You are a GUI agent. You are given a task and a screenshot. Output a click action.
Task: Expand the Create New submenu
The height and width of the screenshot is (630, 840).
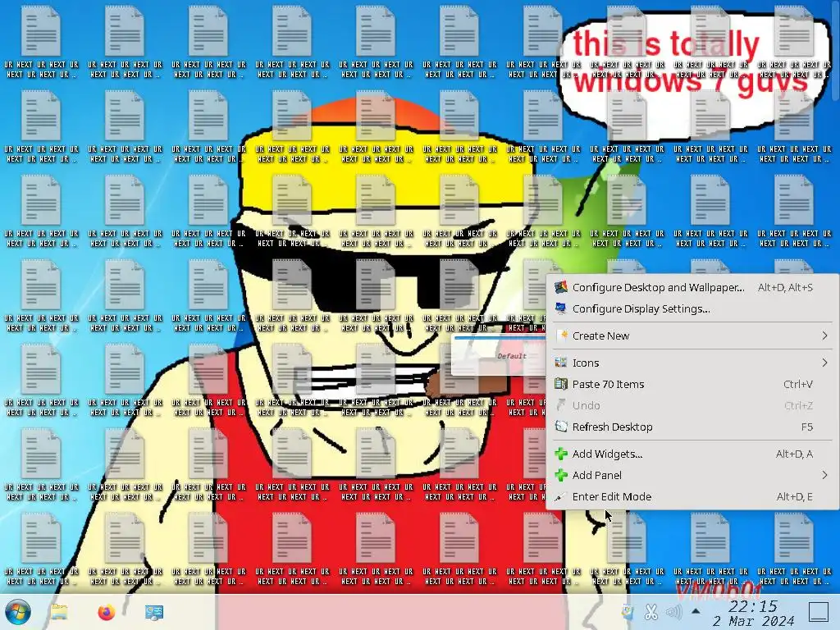[x=692, y=336]
